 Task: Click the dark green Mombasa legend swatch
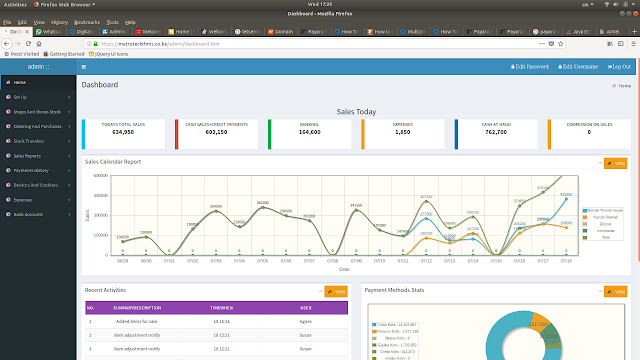(585, 231)
